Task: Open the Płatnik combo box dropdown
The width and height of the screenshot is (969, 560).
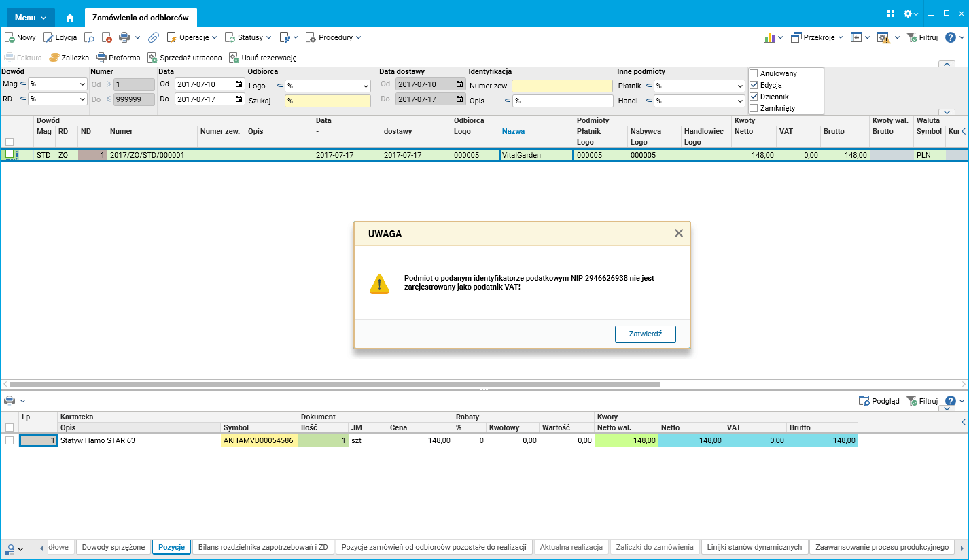Action: pyautogui.click(x=740, y=86)
